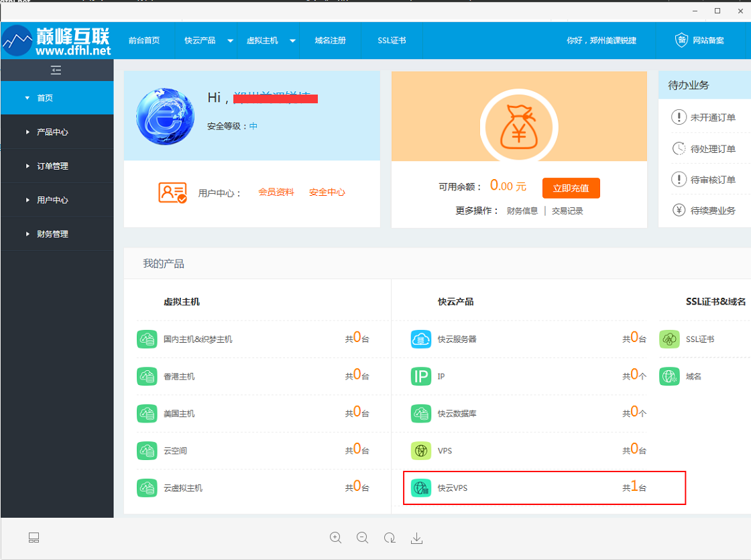Click the 快云服务器 cloud icon

[421, 339]
